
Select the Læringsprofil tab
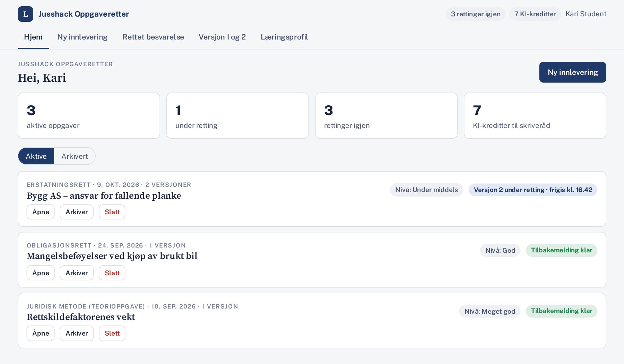coord(284,37)
